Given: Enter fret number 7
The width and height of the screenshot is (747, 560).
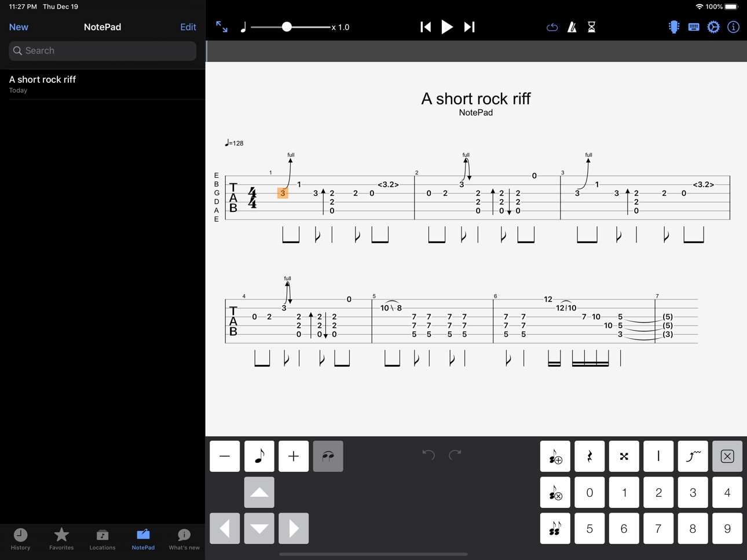Looking at the screenshot, I should 658,528.
